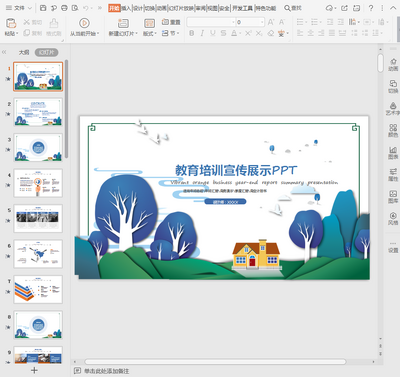
Task: Switch to the Home (开始) ribbon tab
Action: [114, 8]
